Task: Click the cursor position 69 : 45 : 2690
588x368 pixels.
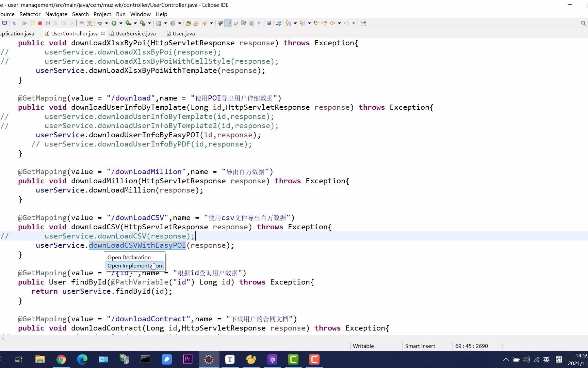Action: 471,346
